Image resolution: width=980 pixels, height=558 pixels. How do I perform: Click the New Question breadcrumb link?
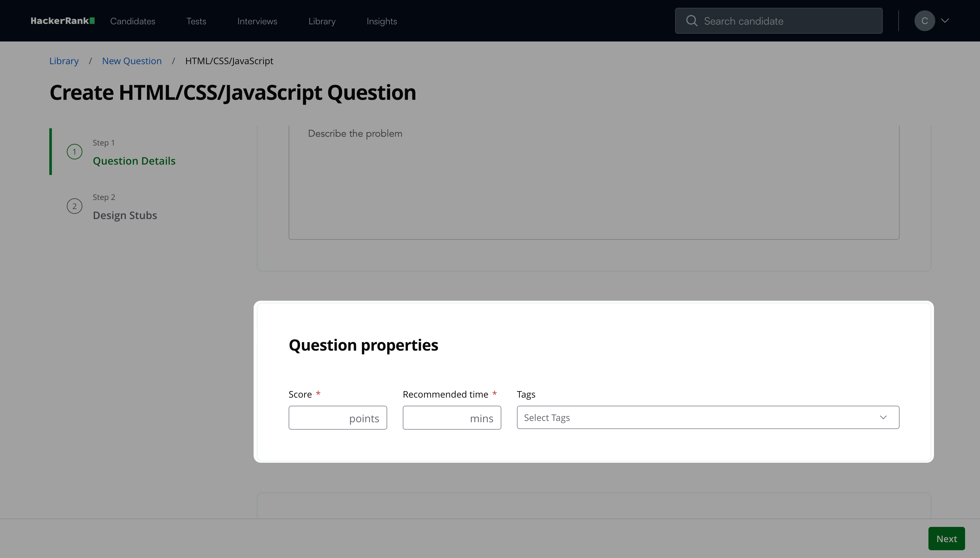pos(132,61)
